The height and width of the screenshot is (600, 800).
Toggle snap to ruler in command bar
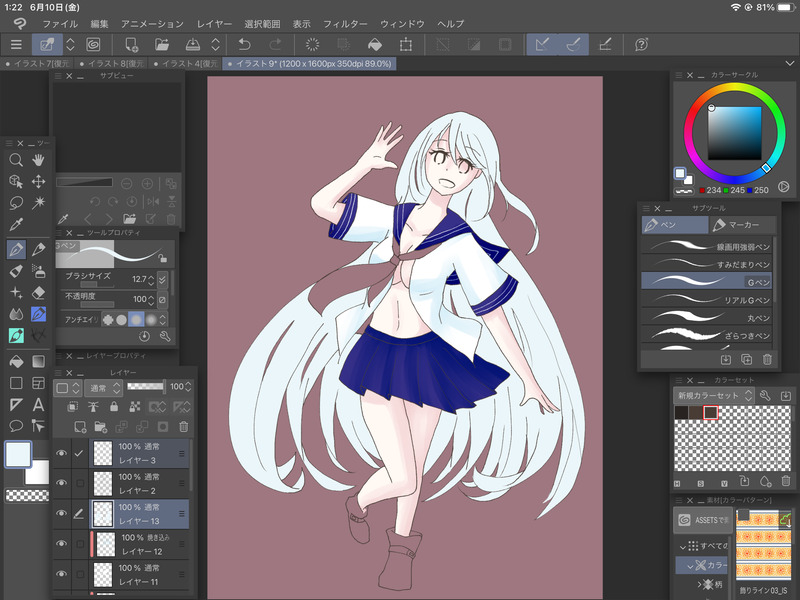(542, 44)
